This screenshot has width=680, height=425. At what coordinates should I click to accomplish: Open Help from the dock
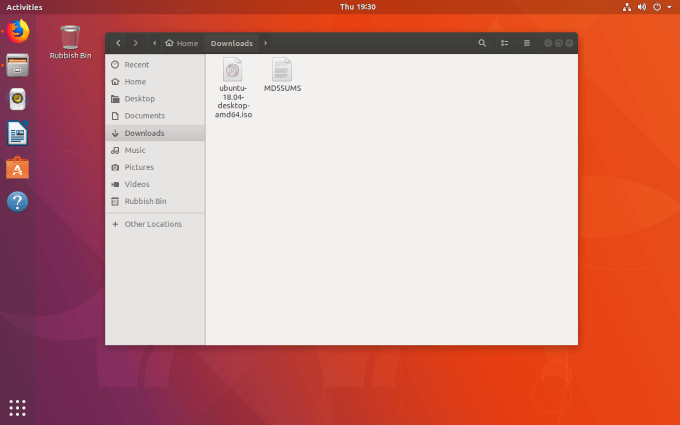18,202
